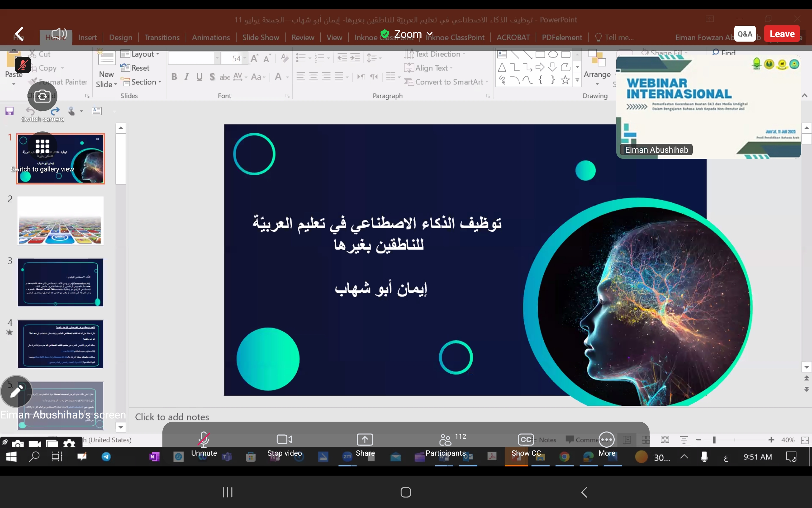Screen dimensions: 812x508
Task: Click fit slide to window icon
Action: pyautogui.click(x=805, y=440)
